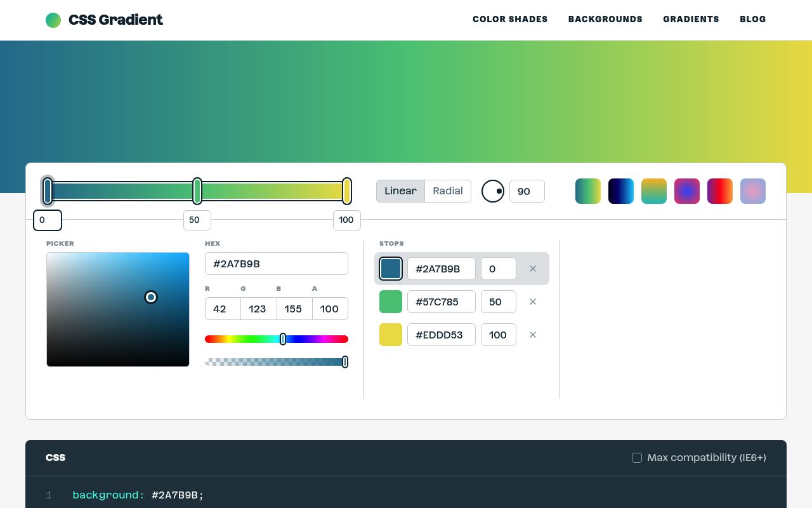
Task: Visit the Blog link
Action: click(x=753, y=20)
